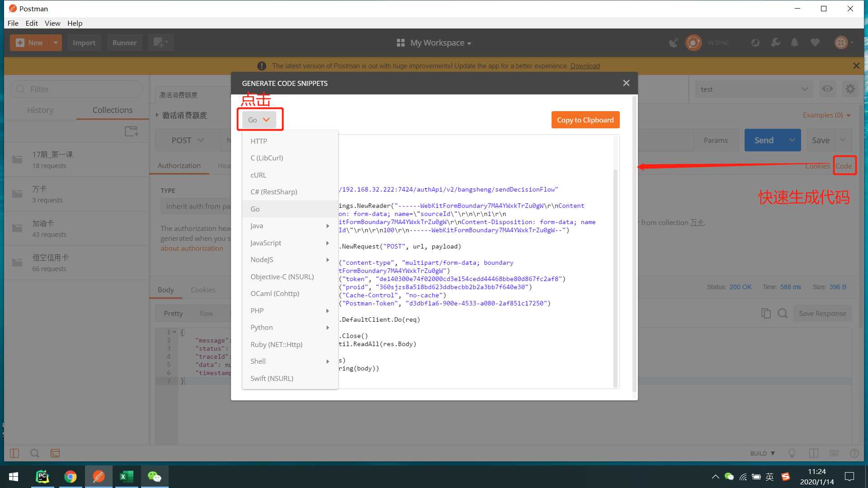
Task: Expand the Shell language options
Action: point(289,361)
